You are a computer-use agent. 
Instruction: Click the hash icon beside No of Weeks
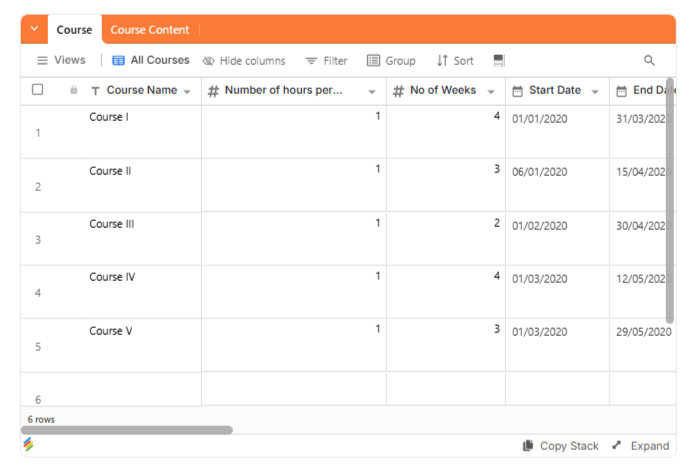coord(398,91)
